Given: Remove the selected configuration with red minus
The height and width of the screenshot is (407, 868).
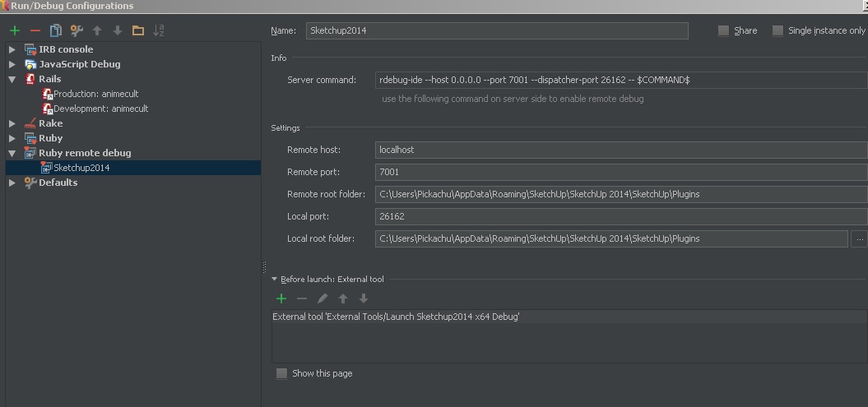Looking at the screenshot, I should [35, 30].
